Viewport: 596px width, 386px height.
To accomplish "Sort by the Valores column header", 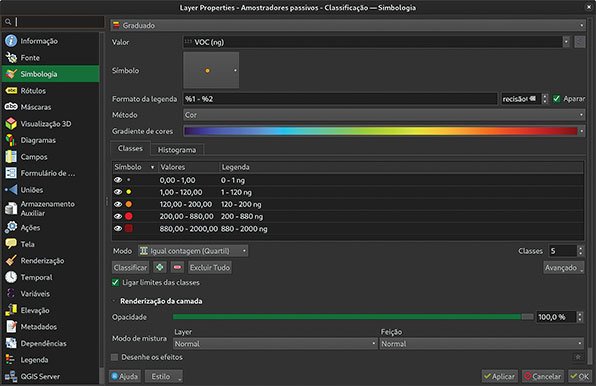I will click(189, 167).
